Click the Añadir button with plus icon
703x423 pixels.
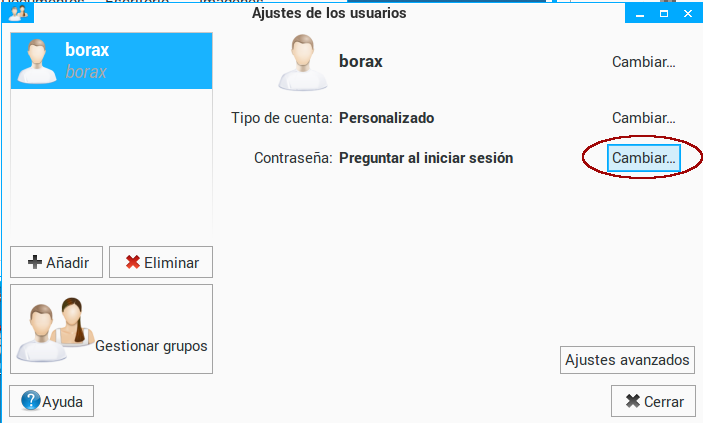click(x=56, y=263)
